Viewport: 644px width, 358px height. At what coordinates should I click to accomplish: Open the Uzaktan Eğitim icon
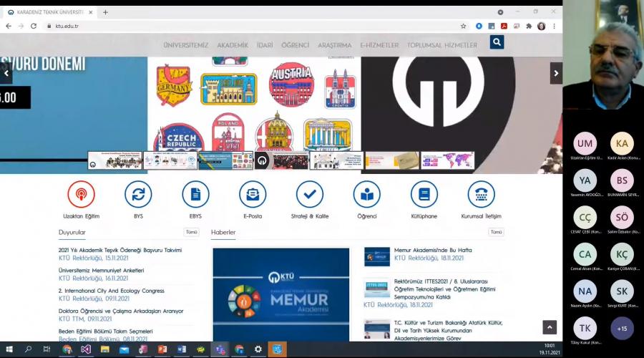click(x=81, y=194)
